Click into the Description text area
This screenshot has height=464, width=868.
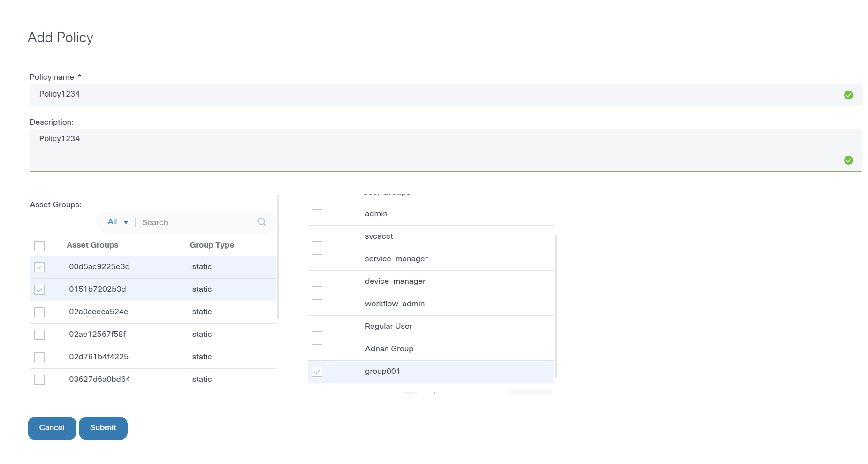pyautogui.click(x=422, y=149)
